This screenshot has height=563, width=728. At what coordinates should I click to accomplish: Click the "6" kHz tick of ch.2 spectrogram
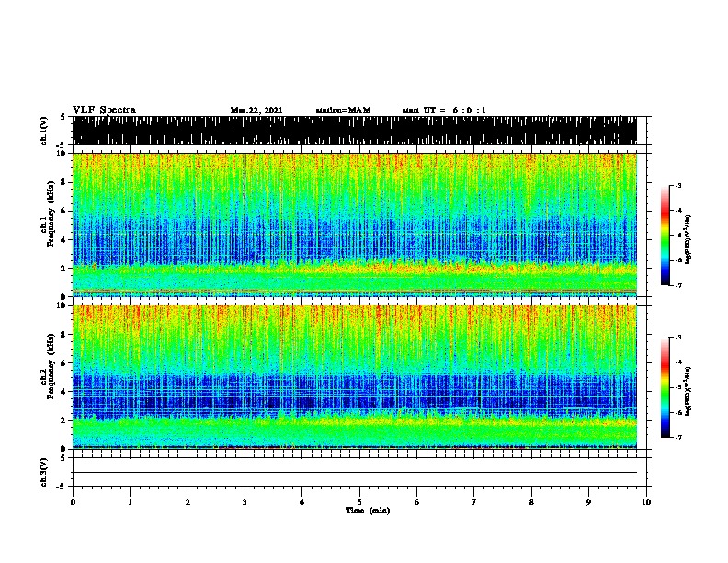click(63, 363)
